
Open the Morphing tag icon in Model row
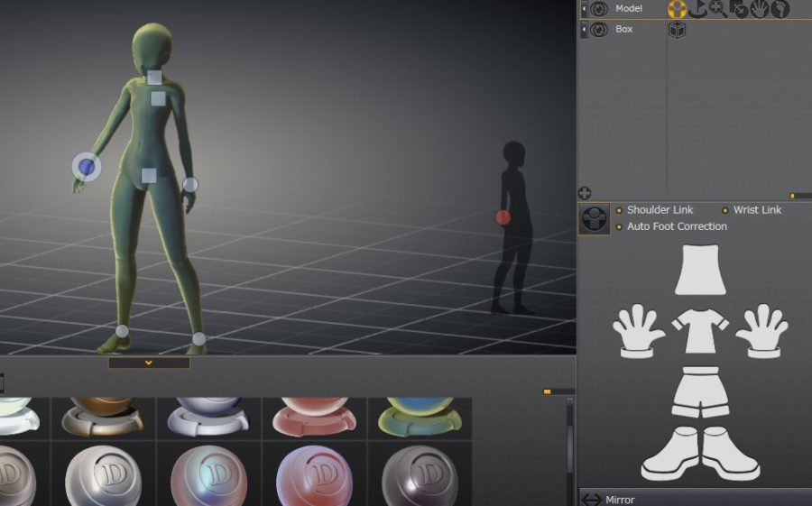[x=738, y=9]
